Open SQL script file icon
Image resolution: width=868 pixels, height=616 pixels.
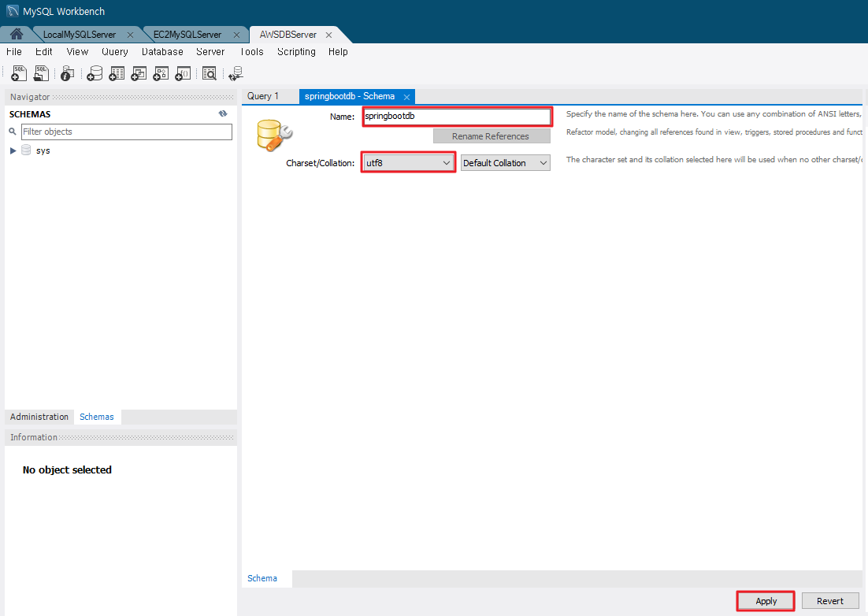click(x=41, y=73)
